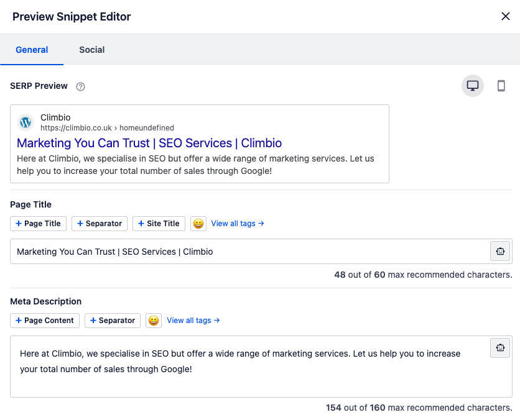520x420 pixels.
Task: Insert Separator tag in Meta Description
Action: click(113, 321)
